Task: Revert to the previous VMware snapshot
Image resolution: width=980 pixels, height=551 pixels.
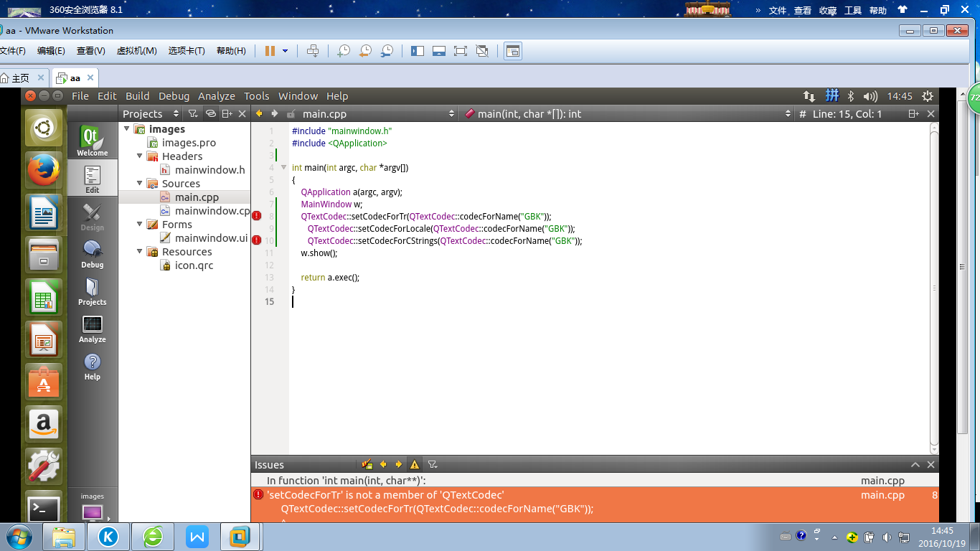Action: (x=365, y=51)
